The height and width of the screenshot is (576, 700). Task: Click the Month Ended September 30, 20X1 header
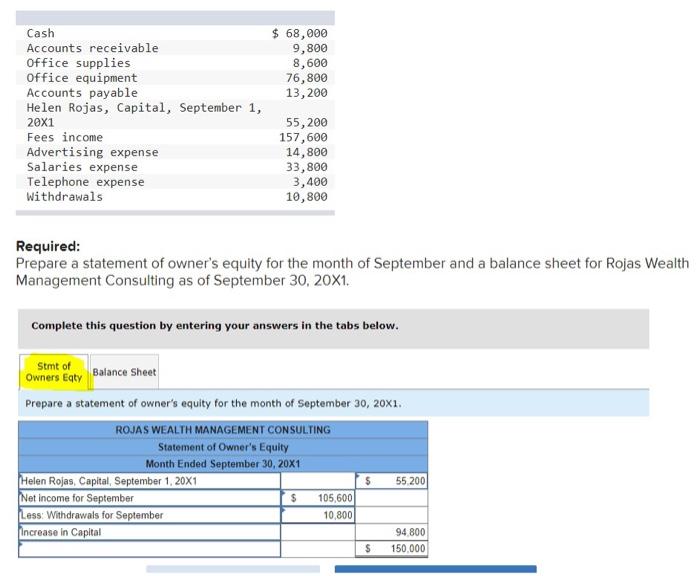(223, 464)
